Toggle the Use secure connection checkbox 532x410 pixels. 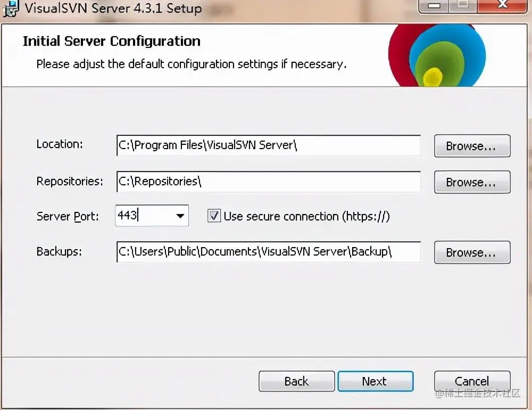(214, 216)
